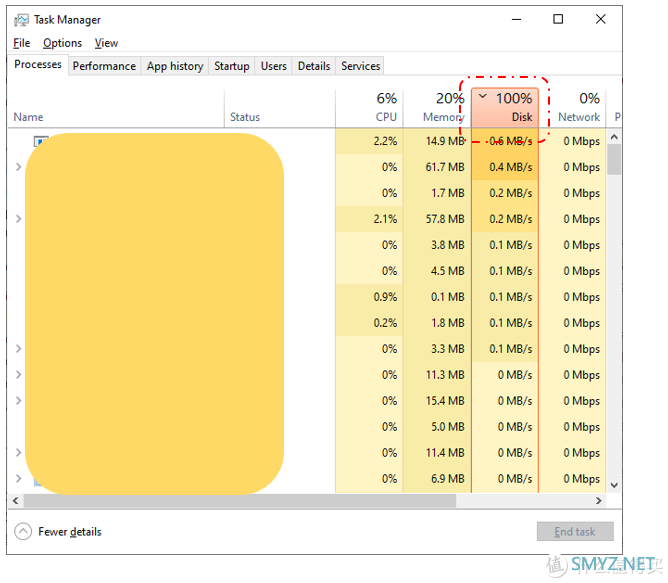This screenshot has width=668, height=583.
Task: Select the 5.0 MB memory cell
Action: [x=437, y=427]
